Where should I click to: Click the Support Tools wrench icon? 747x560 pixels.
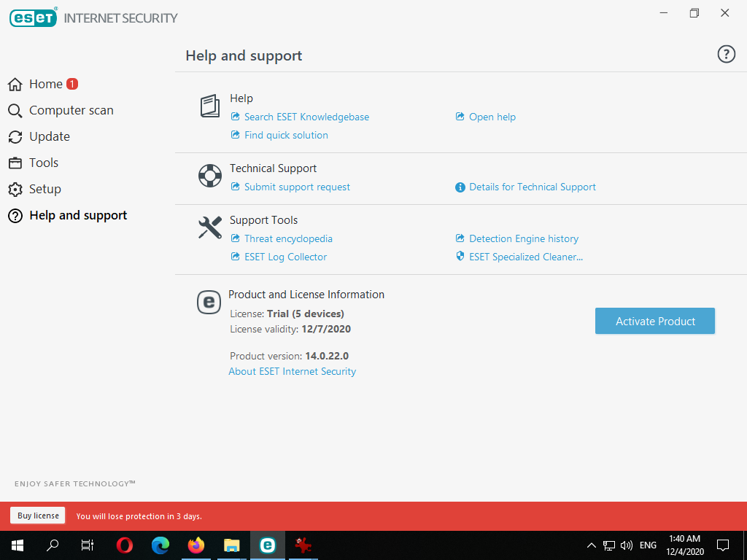point(210,227)
